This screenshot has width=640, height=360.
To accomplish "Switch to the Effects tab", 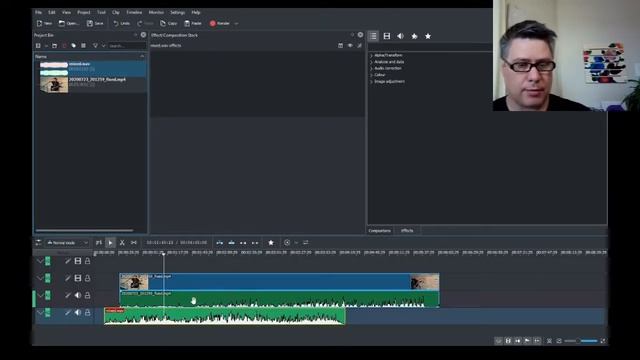I will click(x=407, y=231).
